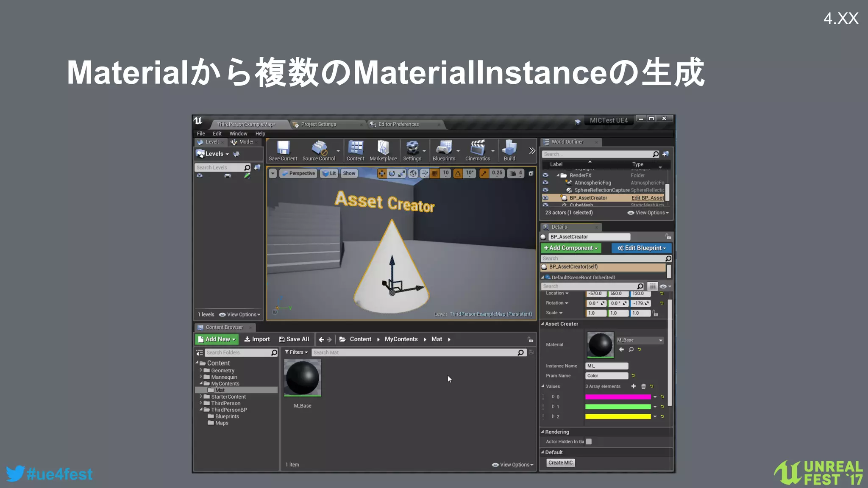Screen dimensions: 868x488
Task: Select the M_Base material thumbnail
Action: pyautogui.click(x=303, y=378)
